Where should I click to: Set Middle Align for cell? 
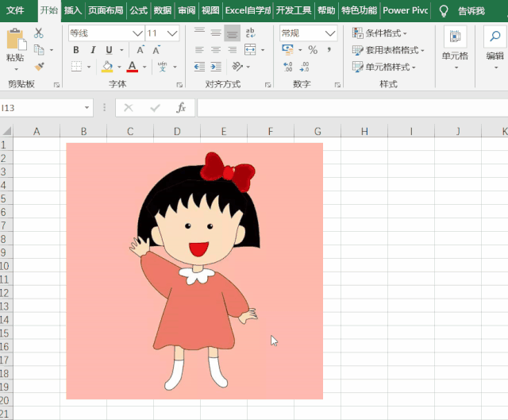216,33
